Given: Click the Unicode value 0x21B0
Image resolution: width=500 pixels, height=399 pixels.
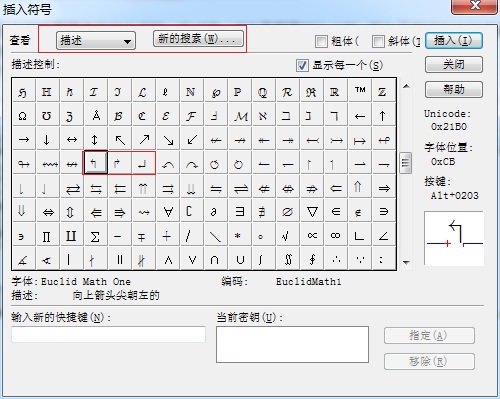Looking at the screenshot, I should pos(449,127).
